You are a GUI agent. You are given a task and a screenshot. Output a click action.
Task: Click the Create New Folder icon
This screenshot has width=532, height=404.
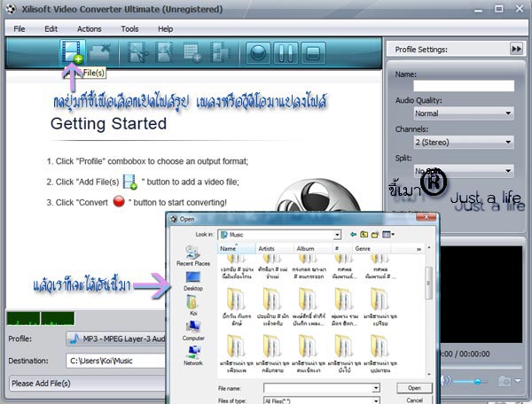(x=375, y=234)
